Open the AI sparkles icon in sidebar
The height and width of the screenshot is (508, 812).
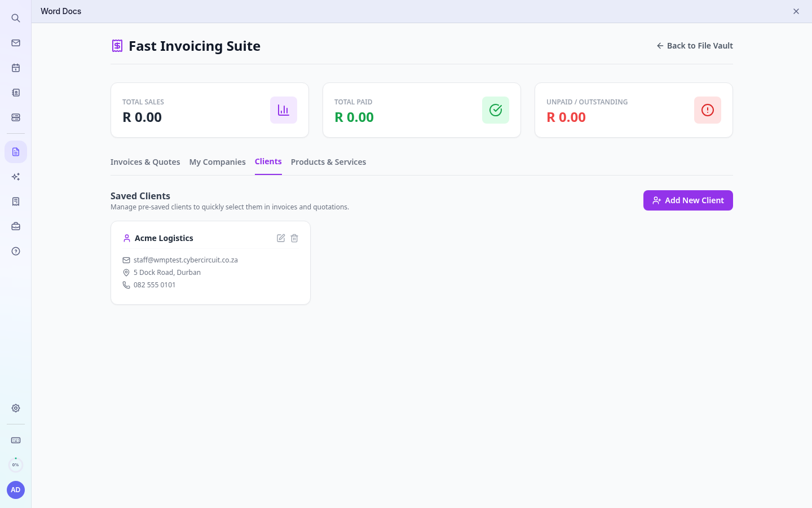point(16,177)
